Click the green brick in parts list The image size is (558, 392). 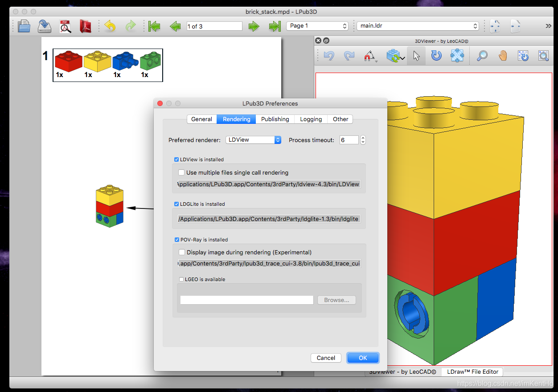[151, 61]
